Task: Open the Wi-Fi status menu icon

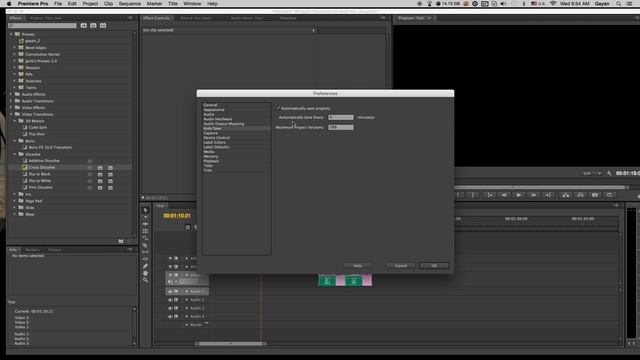Action: (553, 4)
